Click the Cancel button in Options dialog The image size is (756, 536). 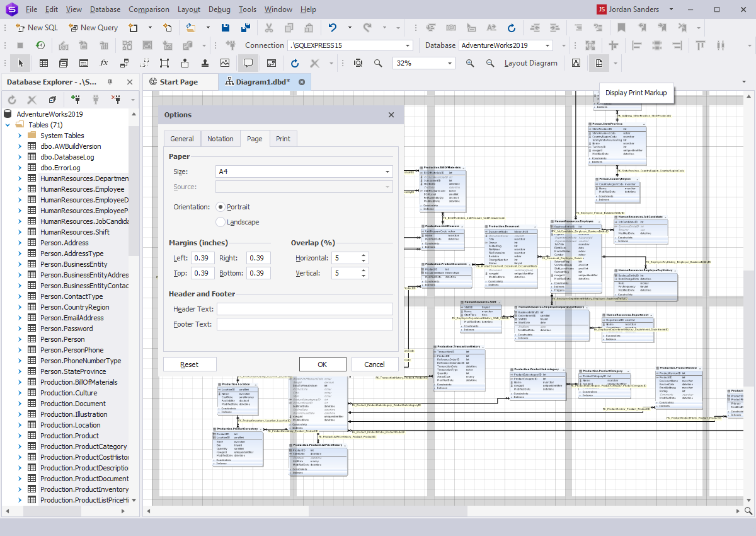tap(374, 364)
